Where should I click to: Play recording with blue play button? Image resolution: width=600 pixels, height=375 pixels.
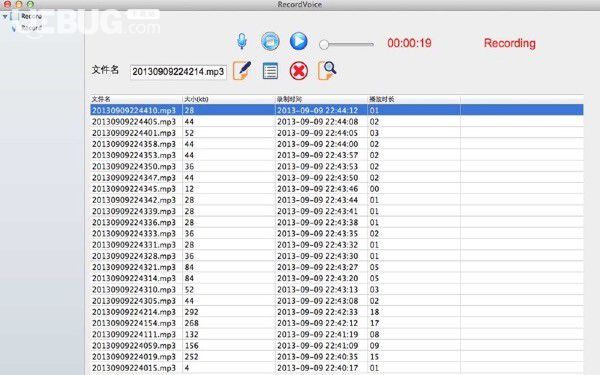(x=298, y=41)
